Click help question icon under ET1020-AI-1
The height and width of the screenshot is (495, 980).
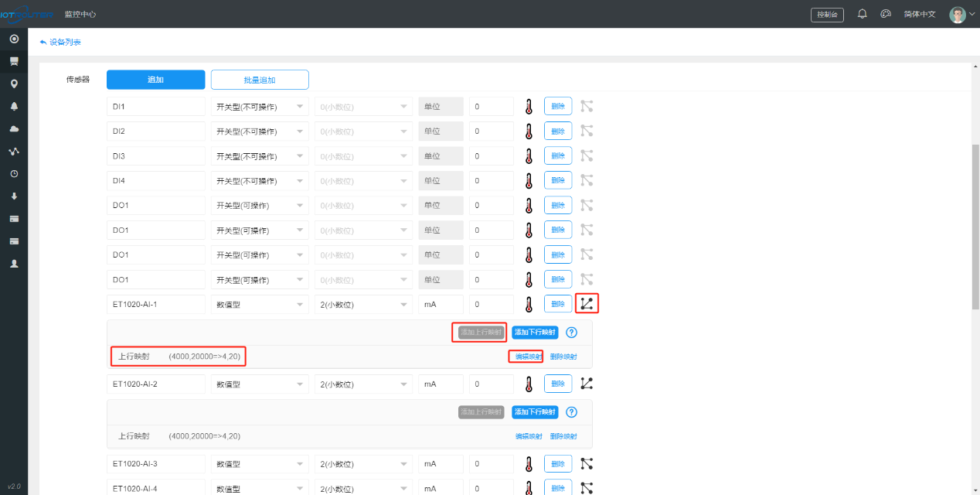point(571,333)
